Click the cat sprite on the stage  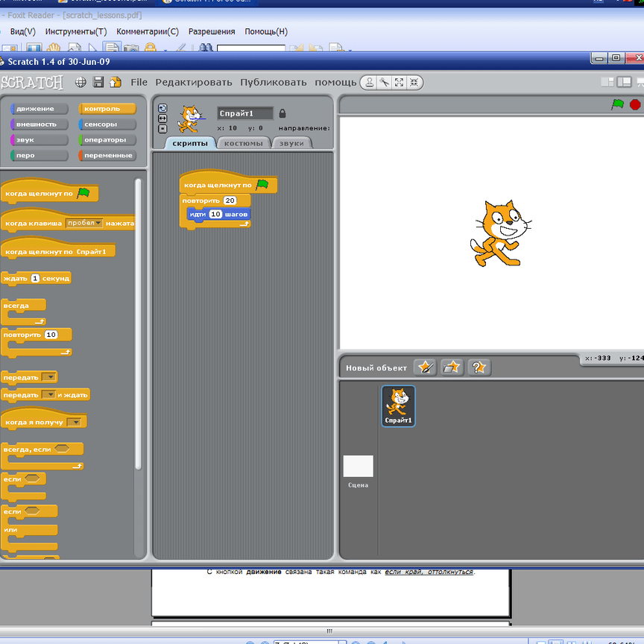[x=500, y=233]
